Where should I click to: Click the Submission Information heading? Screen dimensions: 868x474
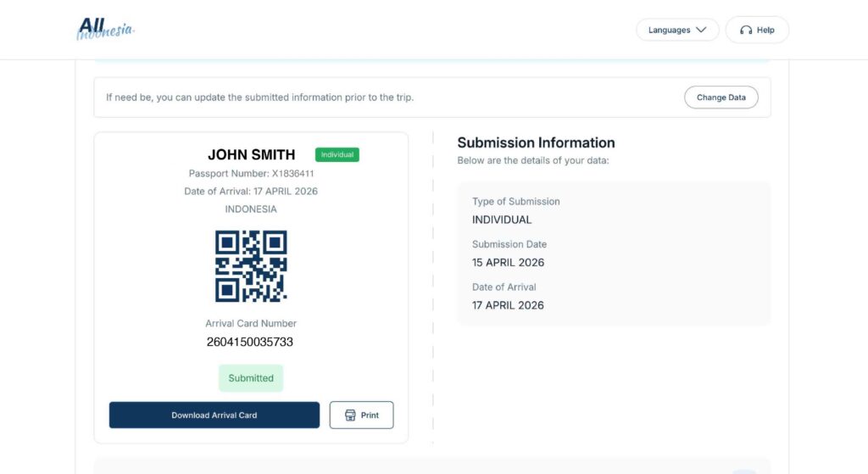click(x=536, y=142)
